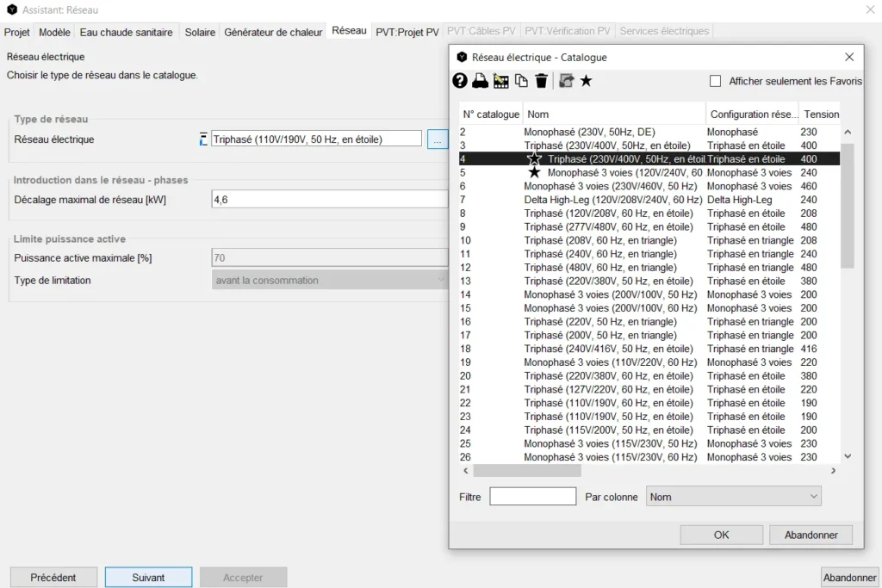Open the 'Par colonne' Nom dropdown

(733, 497)
